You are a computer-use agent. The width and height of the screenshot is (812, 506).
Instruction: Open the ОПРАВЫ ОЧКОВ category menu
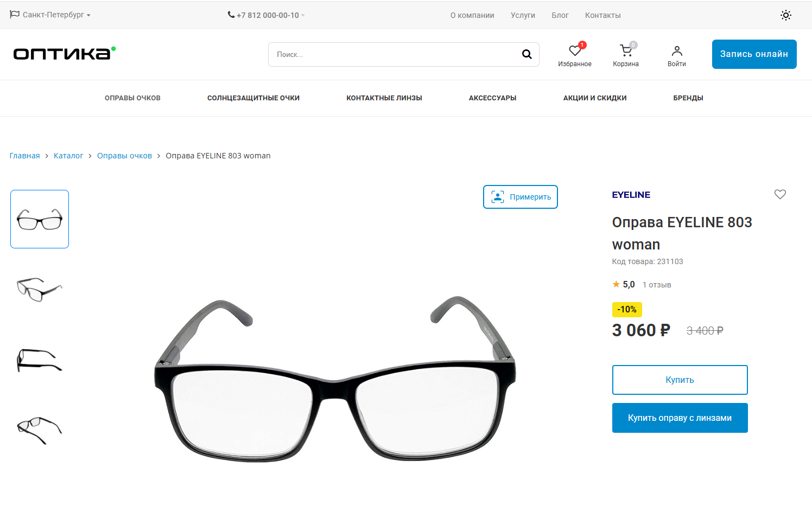[132, 98]
